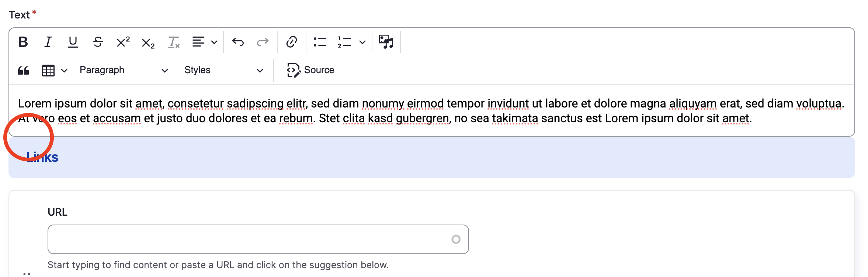Screen dimensions: 868x277
Task: Insert a hyperlink using the link icon
Action: [x=291, y=42]
